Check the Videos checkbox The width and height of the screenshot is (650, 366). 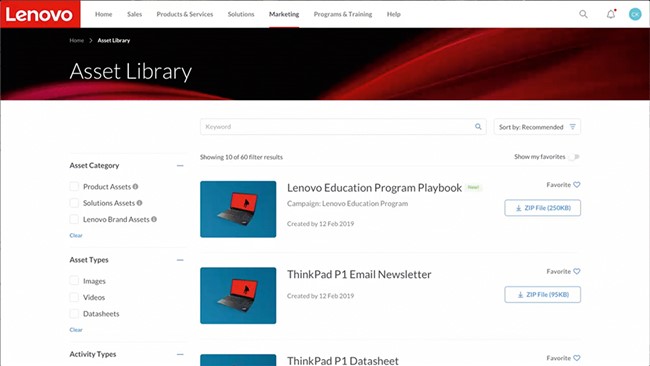click(74, 297)
